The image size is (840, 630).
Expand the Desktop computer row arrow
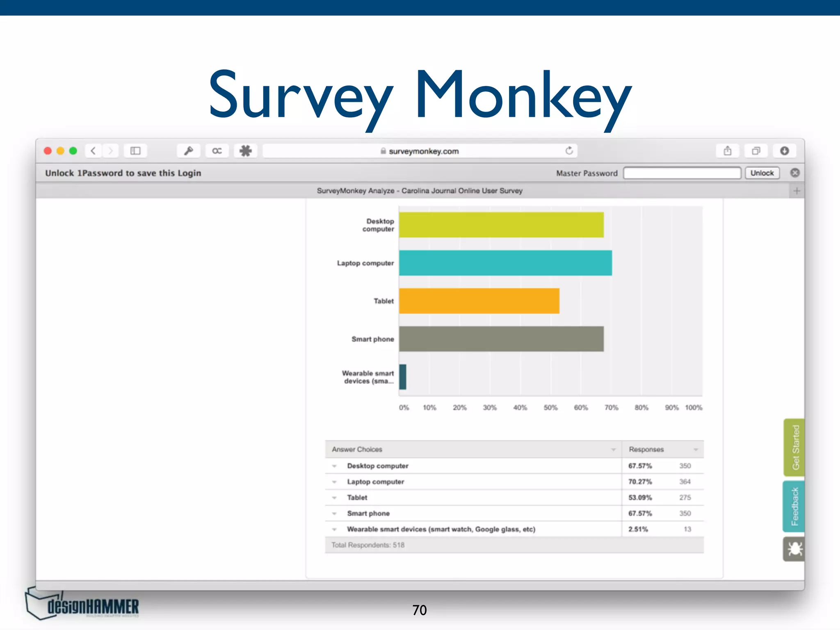[x=334, y=466]
